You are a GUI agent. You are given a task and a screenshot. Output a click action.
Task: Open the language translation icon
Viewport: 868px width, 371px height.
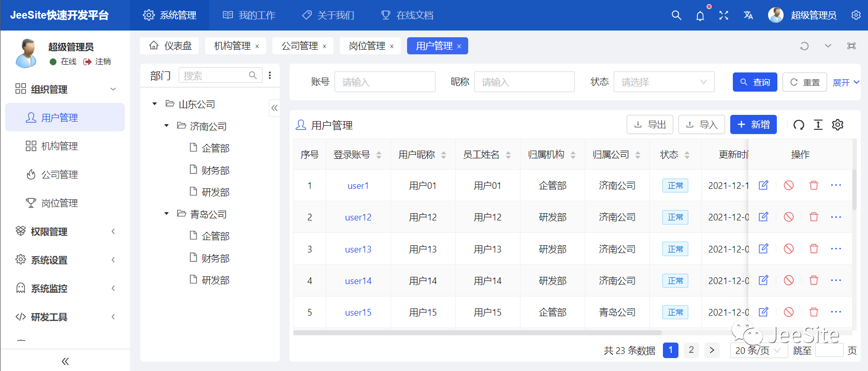pyautogui.click(x=748, y=15)
